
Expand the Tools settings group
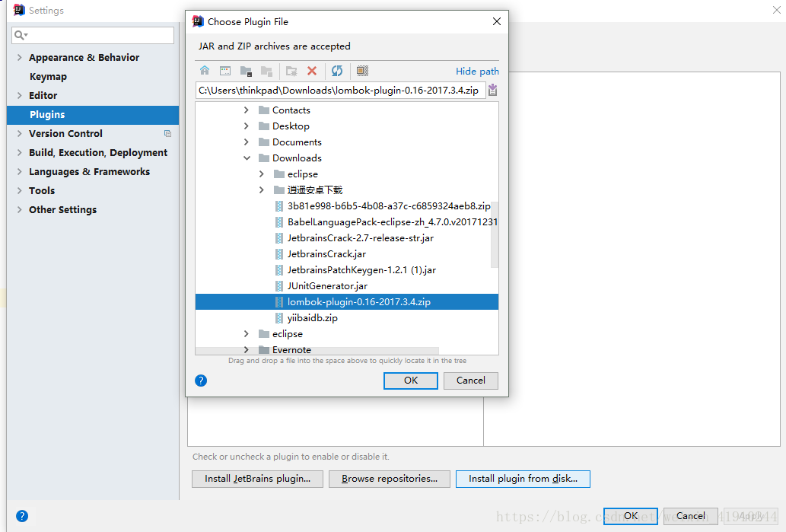tap(20, 190)
